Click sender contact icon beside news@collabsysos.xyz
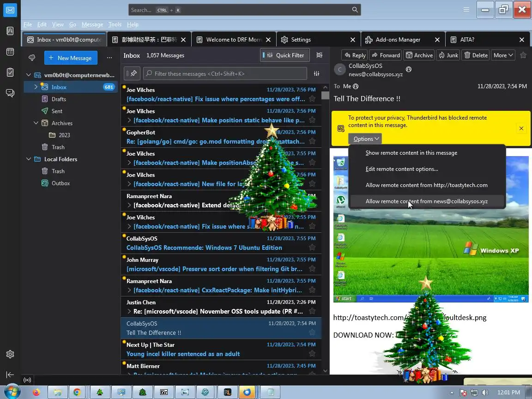Viewport: 532px width, 399px height. pyautogui.click(x=409, y=69)
